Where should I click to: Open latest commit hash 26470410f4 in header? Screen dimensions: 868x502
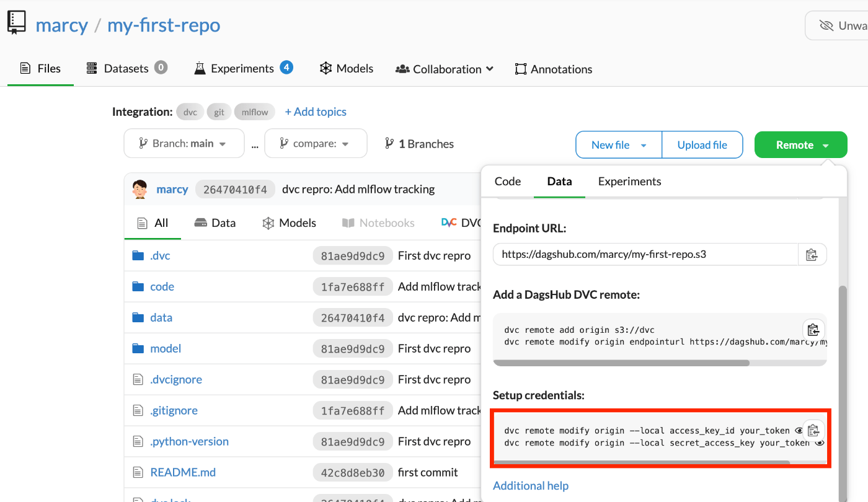coord(235,190)
